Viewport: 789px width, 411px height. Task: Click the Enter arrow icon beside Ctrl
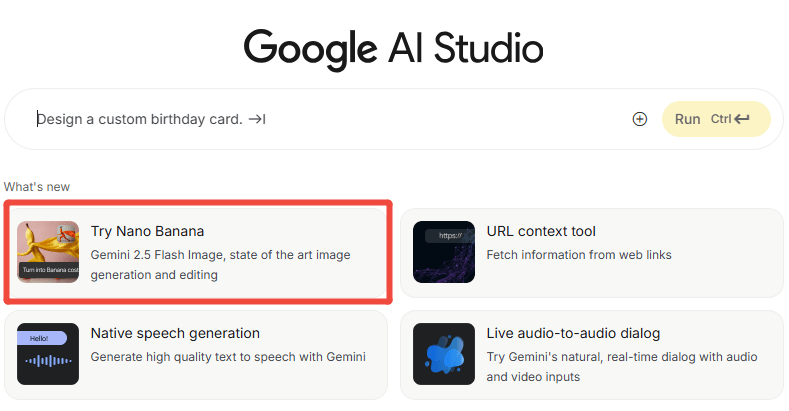(x=742, y=119)
